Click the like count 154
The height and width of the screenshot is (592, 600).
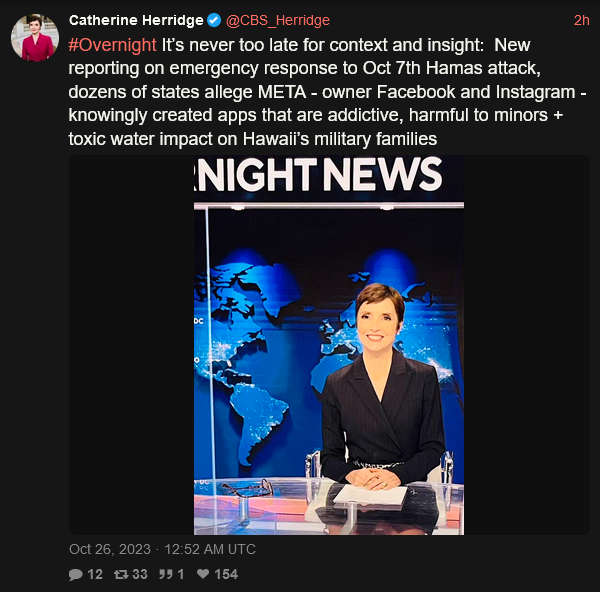tap(226, 574)
